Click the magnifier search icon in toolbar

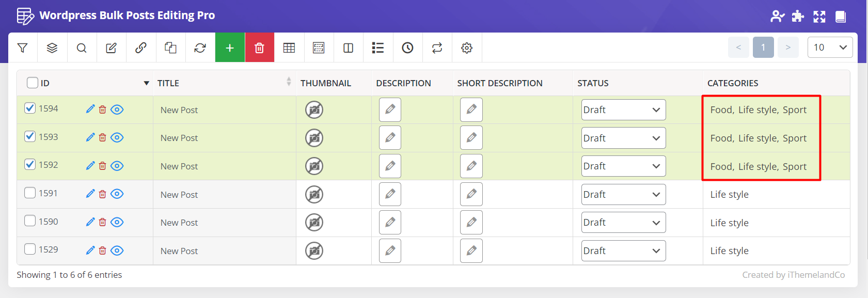coord(82,48)
